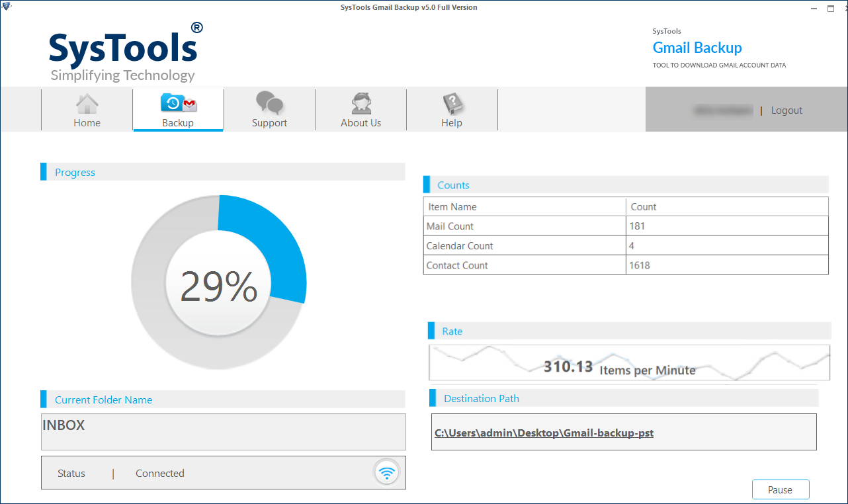Select the Mail Count row label
Screen dimensions: 848x504
pyautogui.click(x=450, y=226)
